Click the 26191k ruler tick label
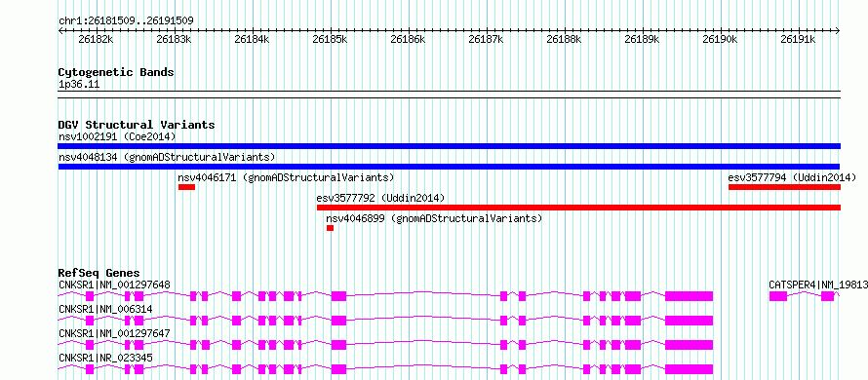Viewport: 868px width, 380px height. (x=798, y=39)
